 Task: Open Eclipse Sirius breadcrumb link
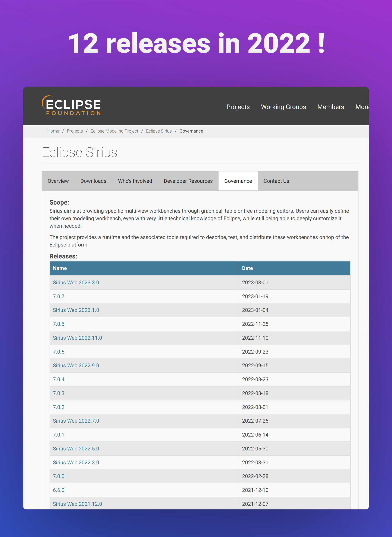[159, 131]
